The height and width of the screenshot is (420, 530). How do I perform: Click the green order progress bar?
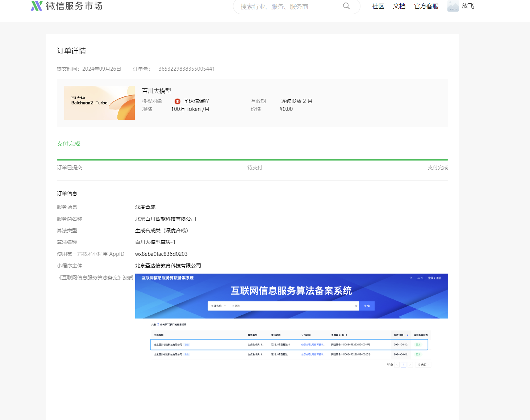coord(253,160)
